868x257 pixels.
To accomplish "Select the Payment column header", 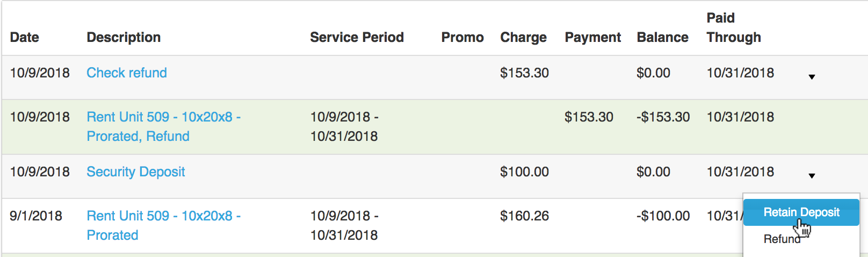I will point(592,37).
